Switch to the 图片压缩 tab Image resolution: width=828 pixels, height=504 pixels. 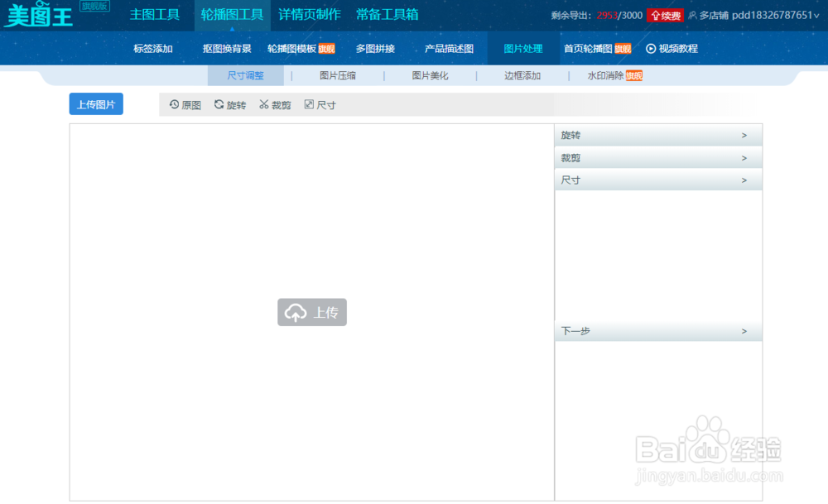point(336,74)
